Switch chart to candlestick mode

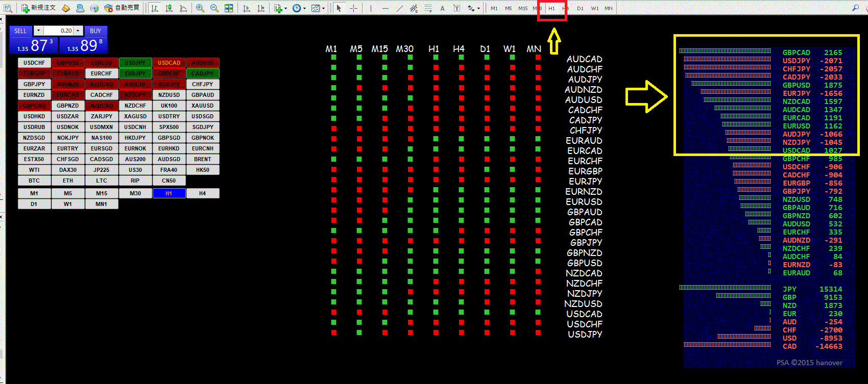click(x=169, y=8)
